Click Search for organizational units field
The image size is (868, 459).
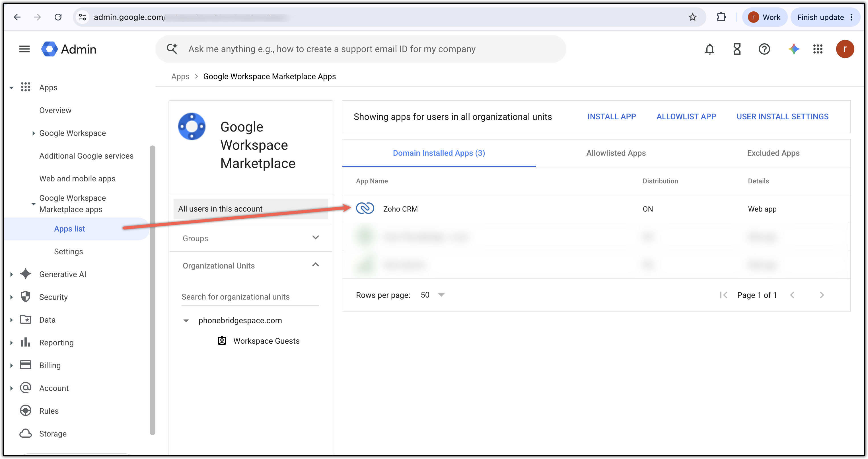250,297
